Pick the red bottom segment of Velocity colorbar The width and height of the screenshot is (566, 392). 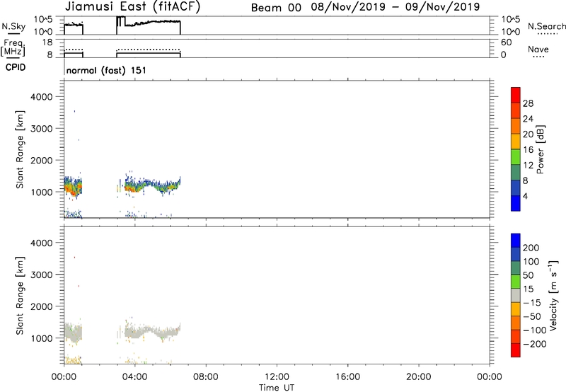tap(516, 350)
